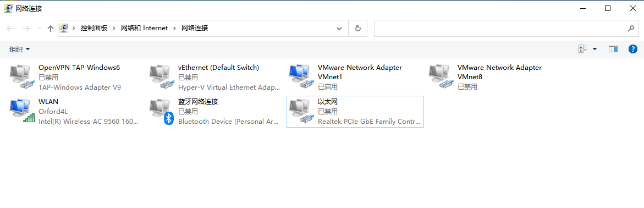Open the view options dropdown arrow

coord(595,49)
